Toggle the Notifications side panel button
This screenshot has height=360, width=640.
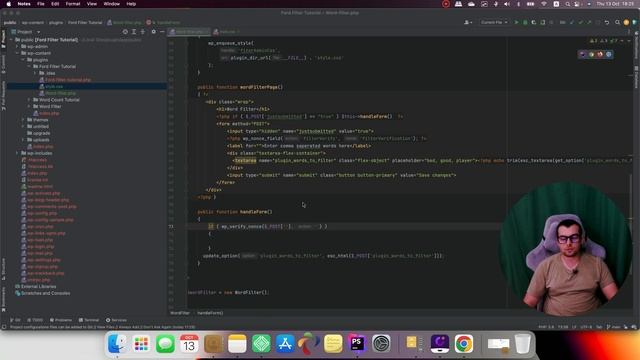[x=636, y=46]
